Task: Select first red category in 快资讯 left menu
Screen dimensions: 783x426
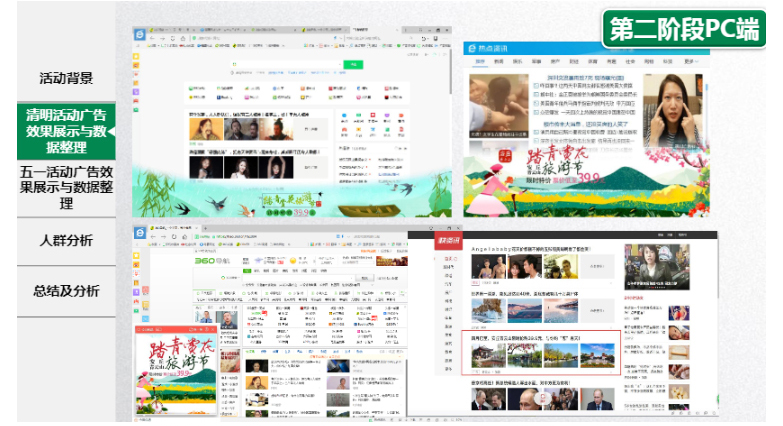Action: 450,259
